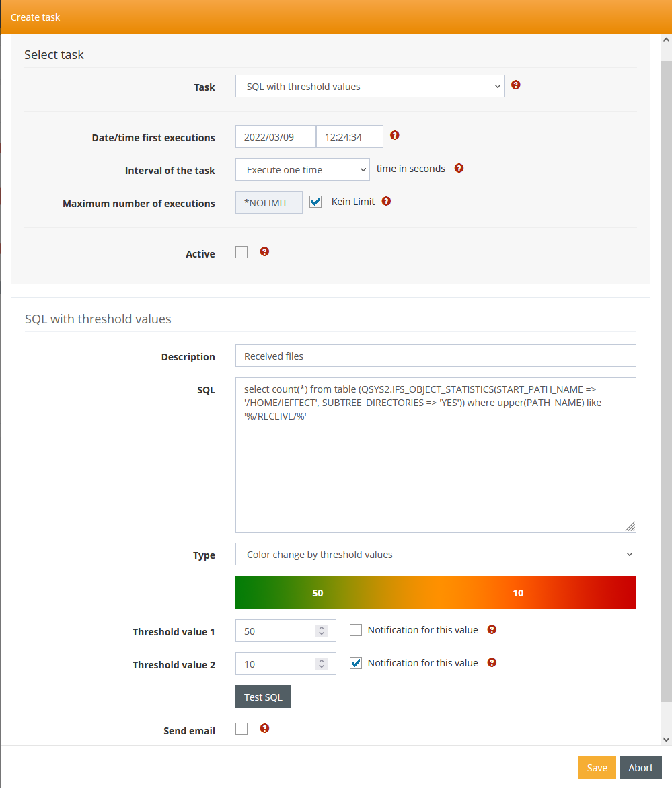Expand the Interval of the task dropdown
Viewport: 672px width, 788px height.
(302, 169)
